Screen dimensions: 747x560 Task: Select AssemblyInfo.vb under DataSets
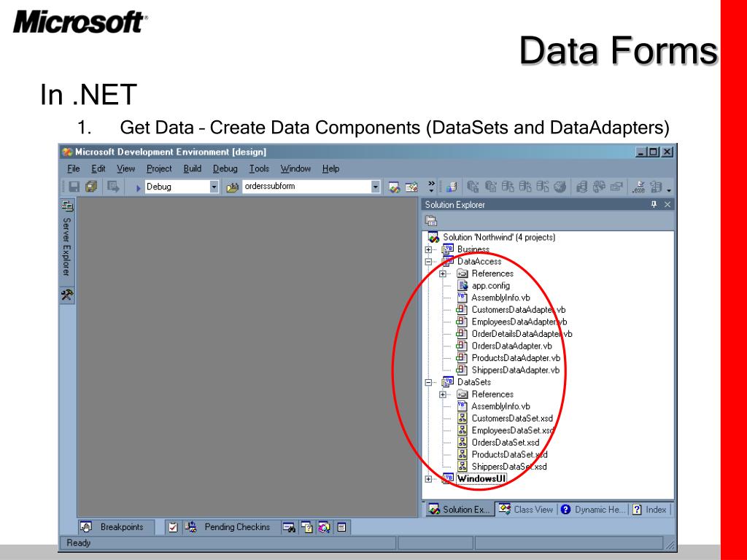tap(500, 406)
